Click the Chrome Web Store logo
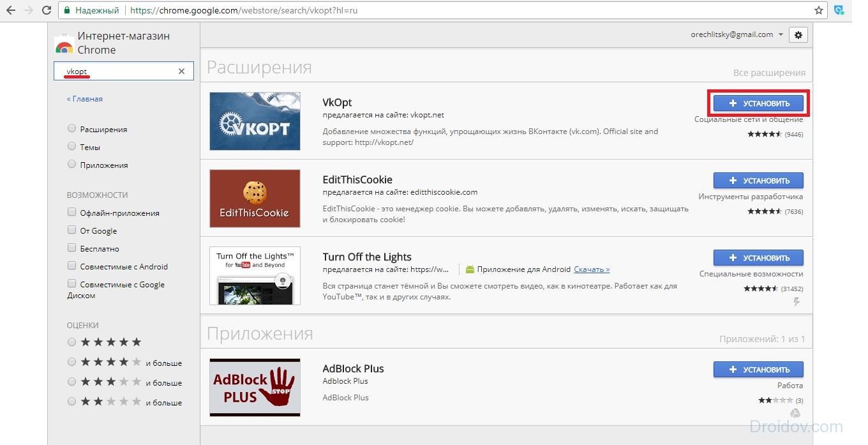Viewport: 868px width, 445px height. 64,43
